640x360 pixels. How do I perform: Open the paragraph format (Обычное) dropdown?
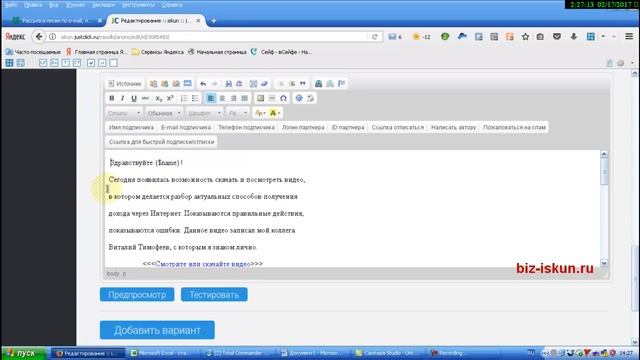click(164, 113)
